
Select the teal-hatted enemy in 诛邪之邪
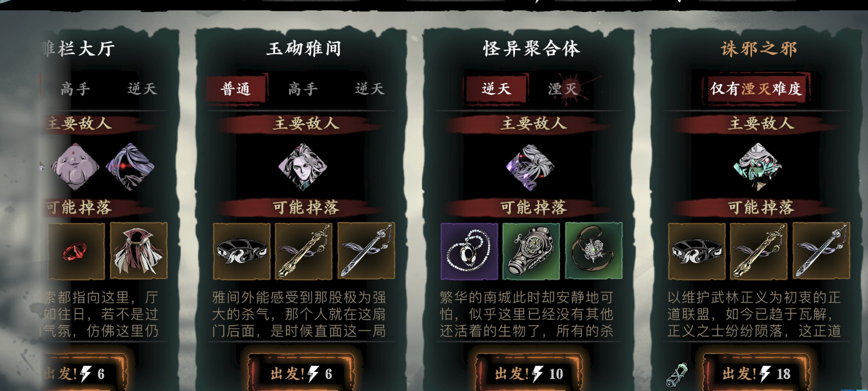pyautogui.click(x=758, y=166)
